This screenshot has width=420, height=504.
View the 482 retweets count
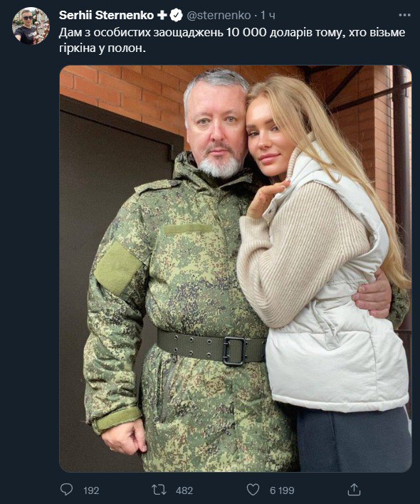[x=184, y=490]
